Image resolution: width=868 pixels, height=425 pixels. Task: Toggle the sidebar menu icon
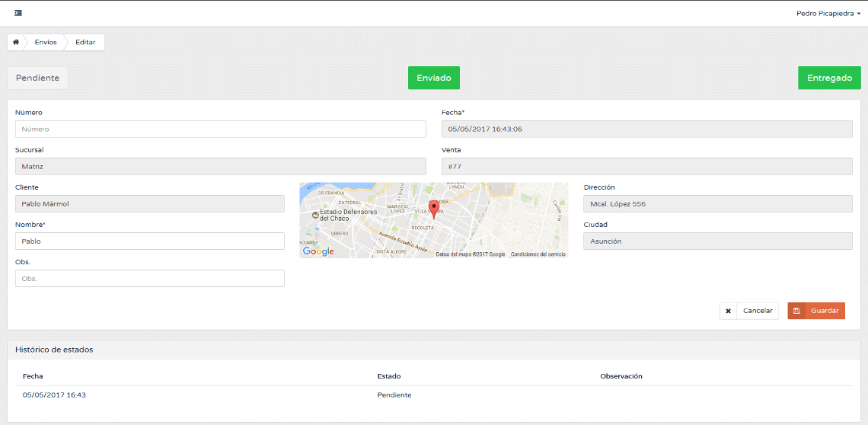[x=18, y=13]
